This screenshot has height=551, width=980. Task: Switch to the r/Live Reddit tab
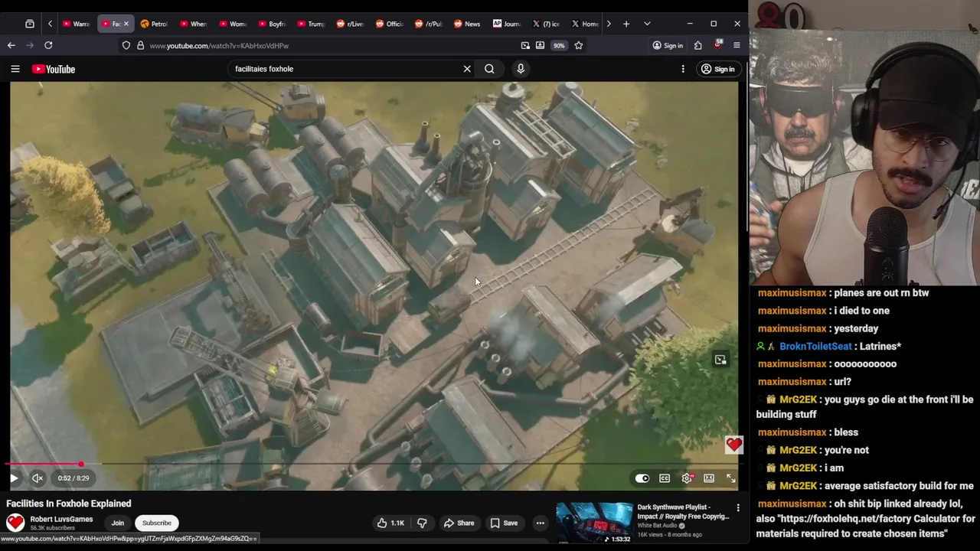click(x=350, y=24)
